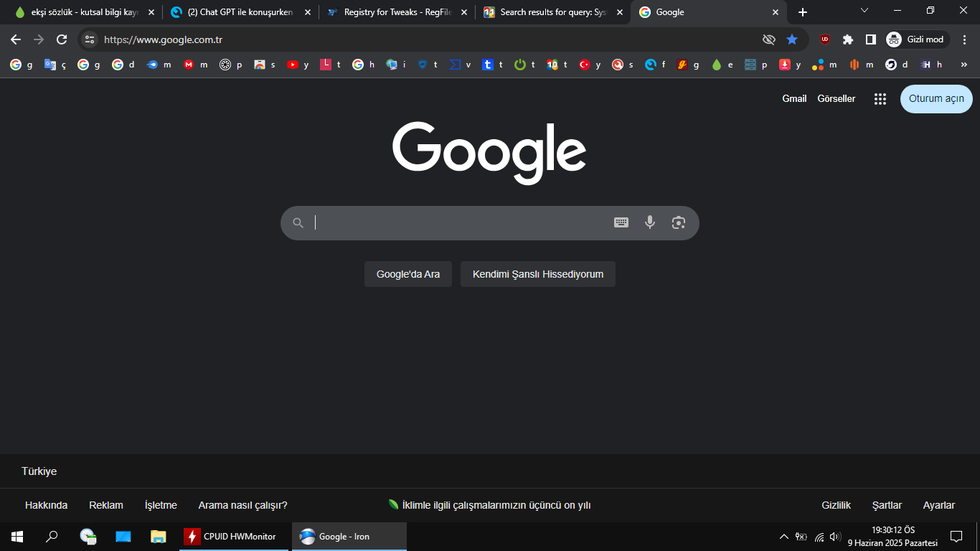
Task: Open a new browser tab
Action: tap(803, 12)
